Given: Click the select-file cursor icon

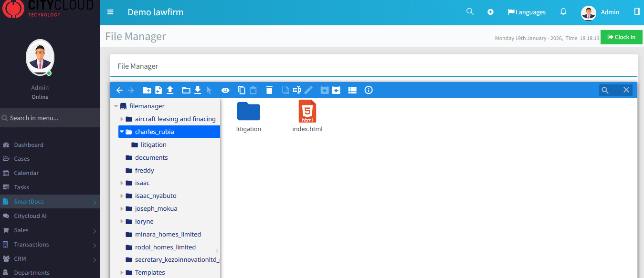Looking at the screenshot, I should coord(209,90).
